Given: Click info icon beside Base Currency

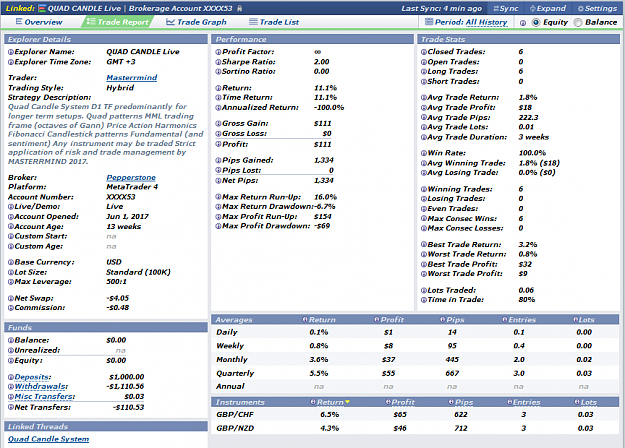Looking at the screenshot, I should 11,262.
